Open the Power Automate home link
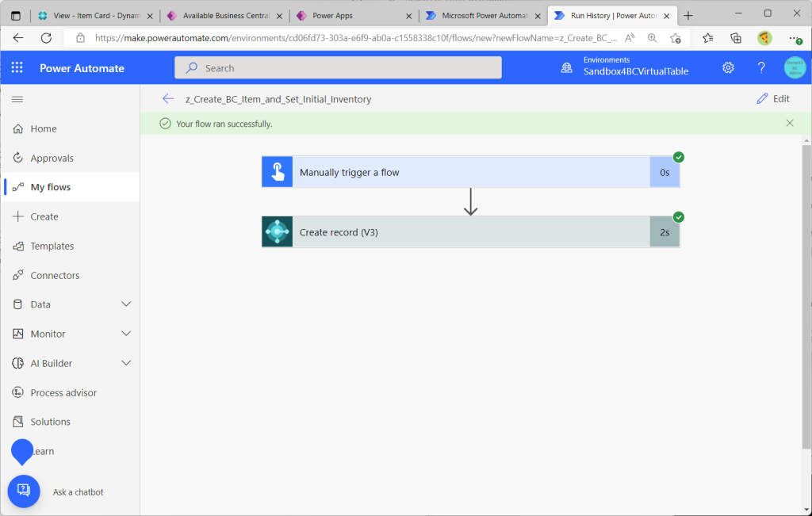Screen dimensions: 812x516 82,68
